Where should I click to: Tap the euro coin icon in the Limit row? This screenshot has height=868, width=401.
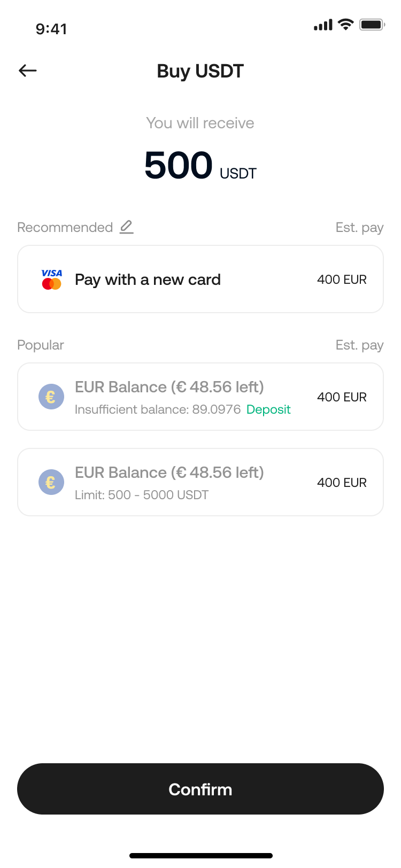(x=51, y=483)
